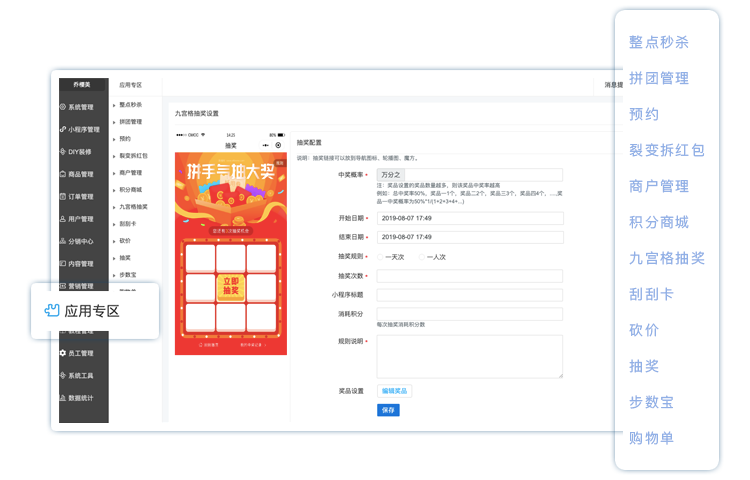The image size is (750, 480).
Task: Expand the 预约 arrow in submenu
Action: (x=114, y=139)
